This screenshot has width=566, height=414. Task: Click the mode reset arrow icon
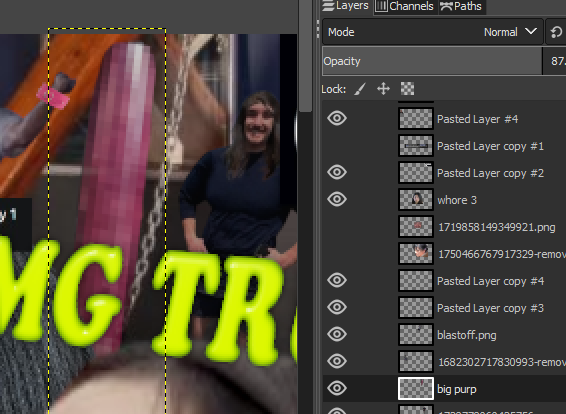[x=557, y=32]
